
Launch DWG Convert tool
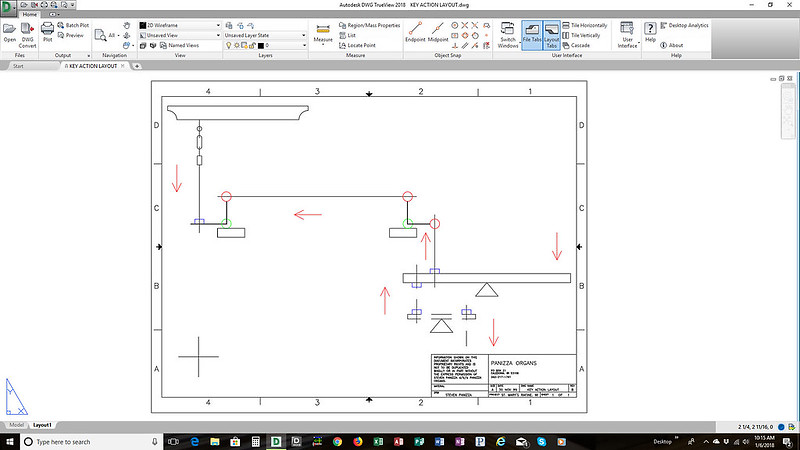tap(27, 28)
